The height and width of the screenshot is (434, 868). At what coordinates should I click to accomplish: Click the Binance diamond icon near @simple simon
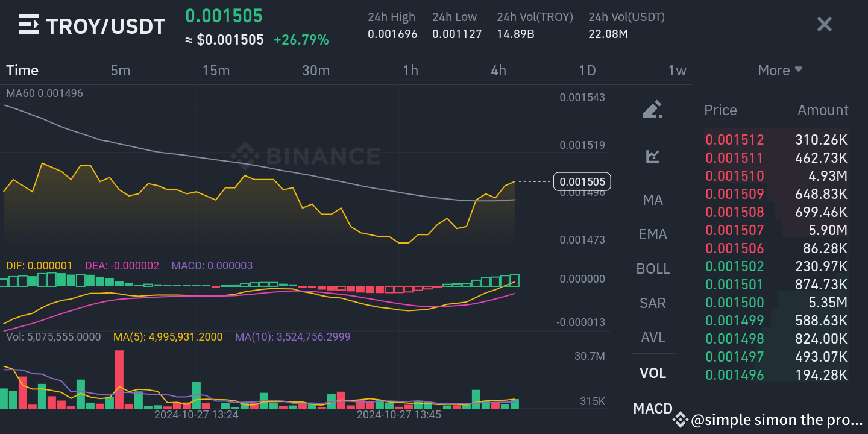[680, 420]
